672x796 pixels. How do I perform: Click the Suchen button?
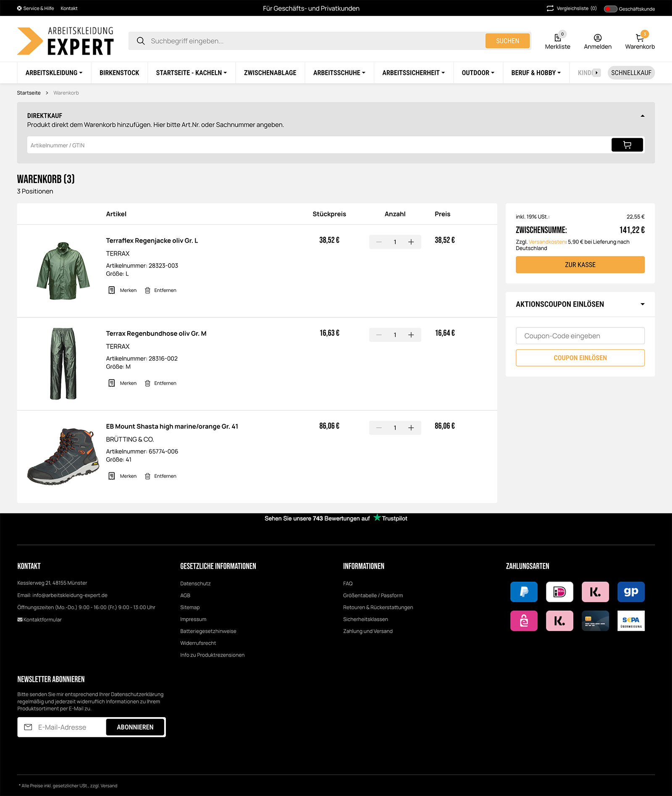pyautogui.click(x=507, y=41)
